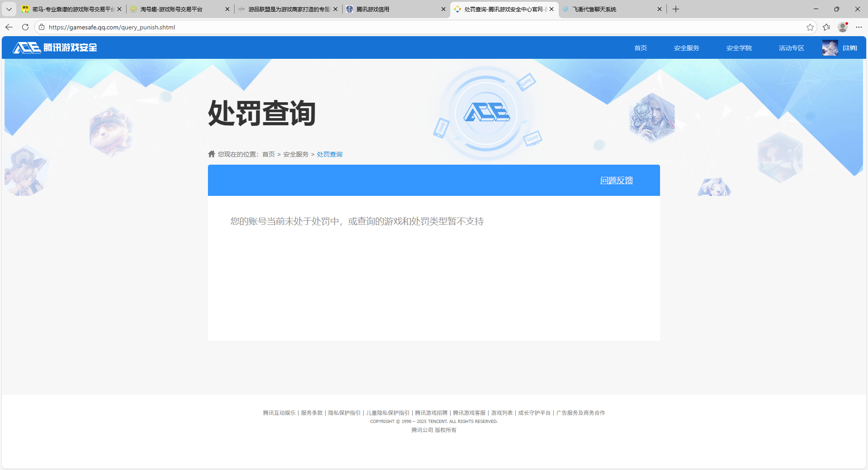Viewport: 868px width, 470px height.
Task: Click the 问题反馈 link
Action: pyautogui.click(x=616, y=180)
